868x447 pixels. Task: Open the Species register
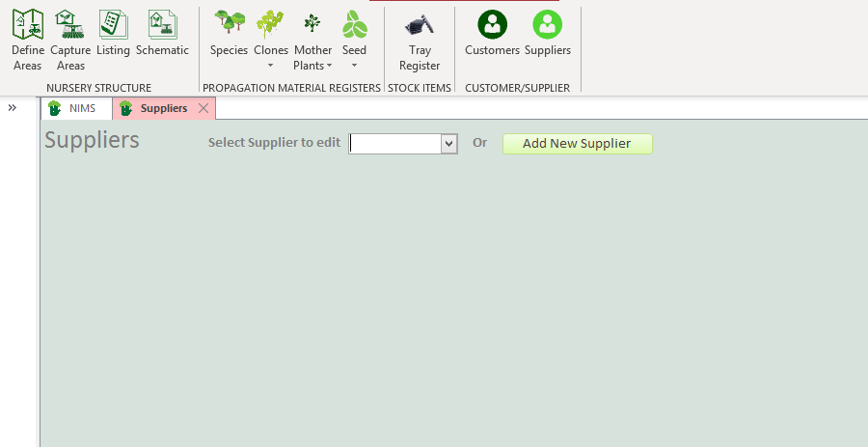click(229, 33)
